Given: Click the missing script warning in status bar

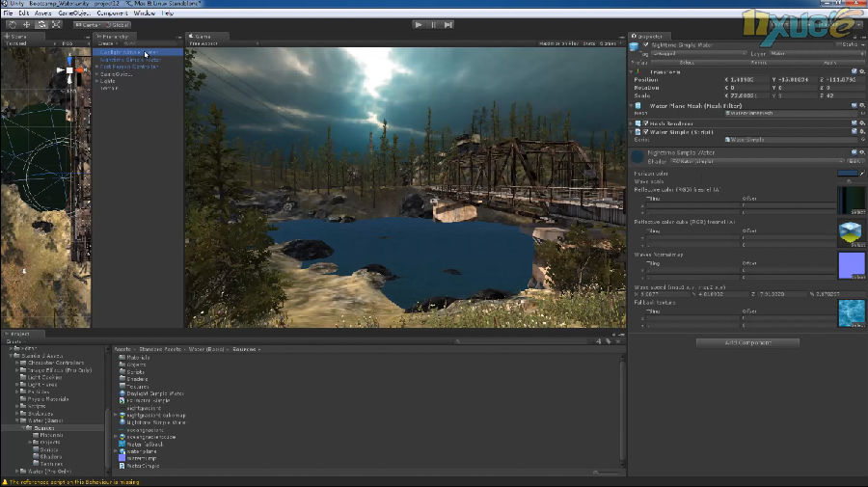Looking at the screenshot, I should point(70,482).
